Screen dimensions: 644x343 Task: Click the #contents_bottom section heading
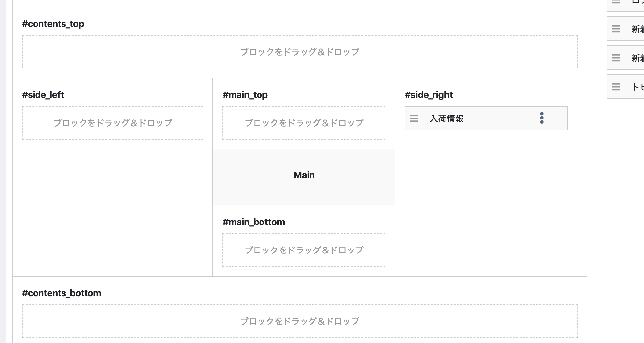(x=62, y=293)
